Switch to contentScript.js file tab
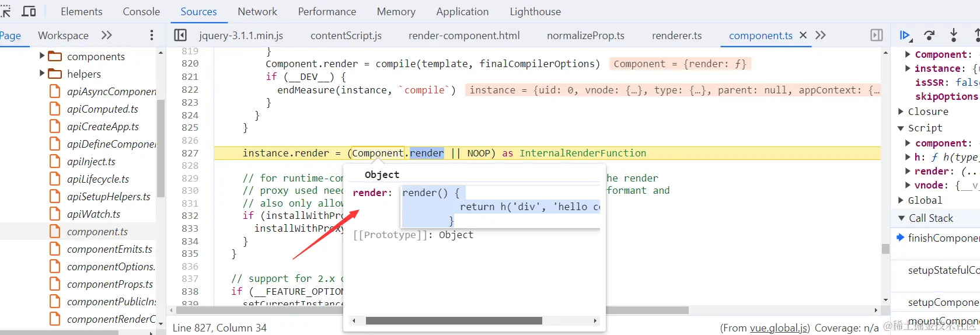Image resolution: width=980 pixels, height=335 pixels. pos(346,36)
